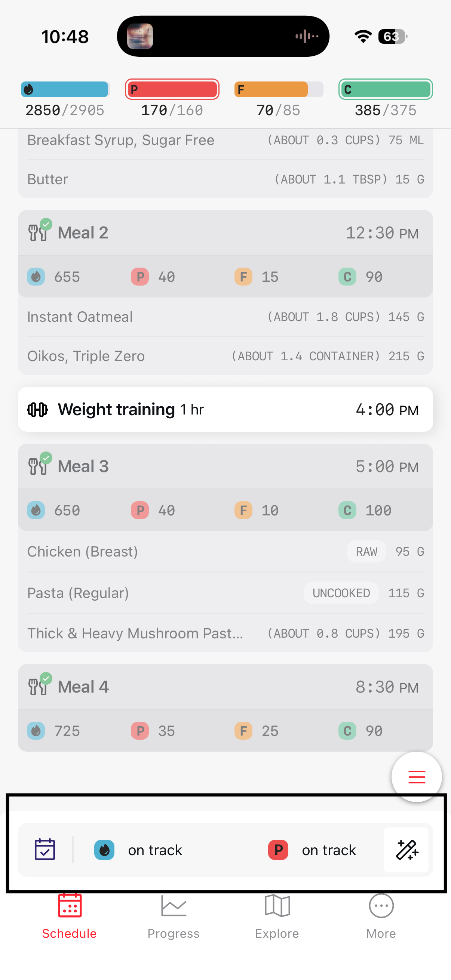Viewport: 451px width, 980px height.
Task: Toggle the Meal 4 completed checkmark
Action: 46,678
